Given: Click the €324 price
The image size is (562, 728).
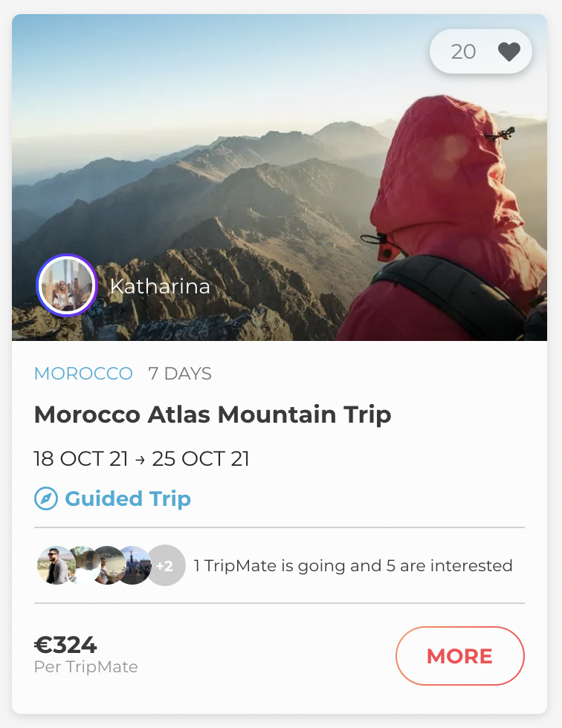Looking at the screenshot, I should (x=65, y=645).
